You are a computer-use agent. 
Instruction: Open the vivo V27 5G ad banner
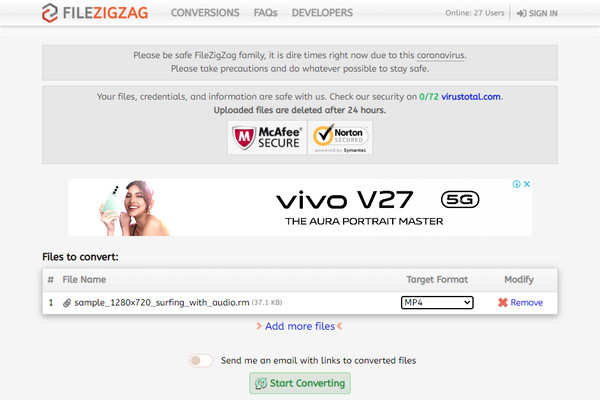[x=300, y=207]
